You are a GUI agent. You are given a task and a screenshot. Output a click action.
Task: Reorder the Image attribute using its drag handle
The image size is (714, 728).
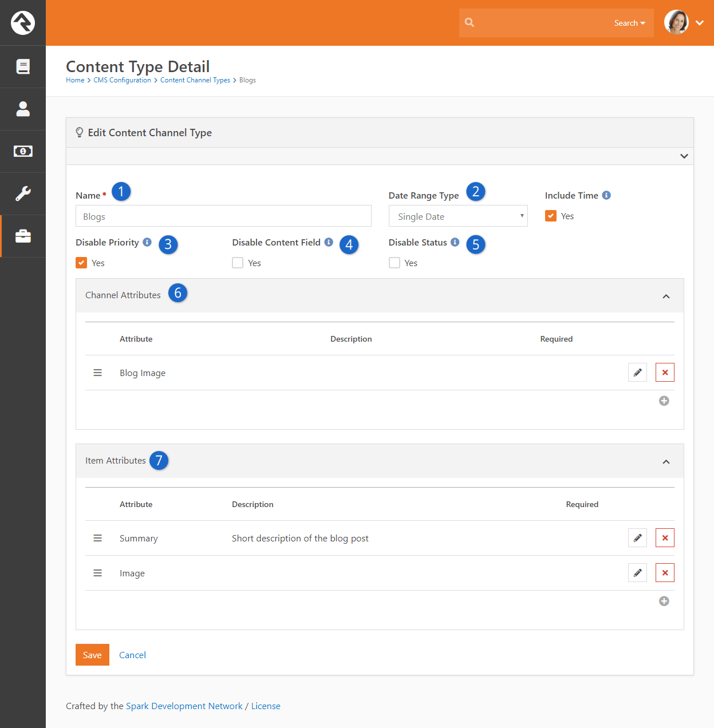click(x=97, y=572)
